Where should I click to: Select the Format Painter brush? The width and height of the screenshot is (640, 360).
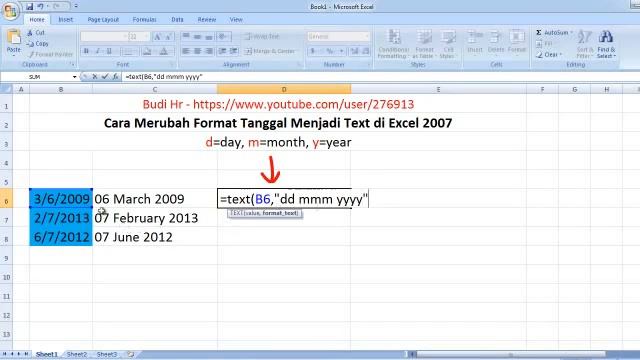point(50,54)
